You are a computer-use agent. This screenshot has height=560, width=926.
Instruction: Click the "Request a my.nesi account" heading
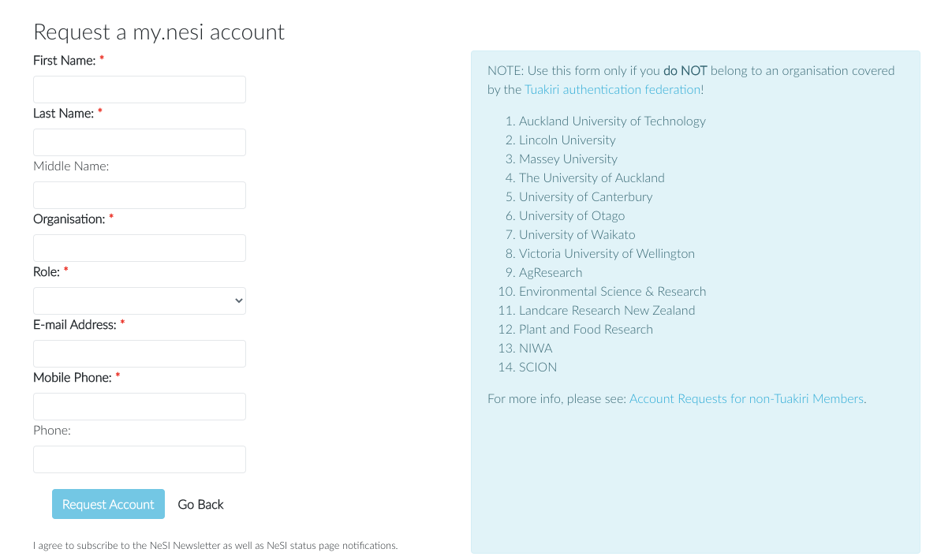159,32
